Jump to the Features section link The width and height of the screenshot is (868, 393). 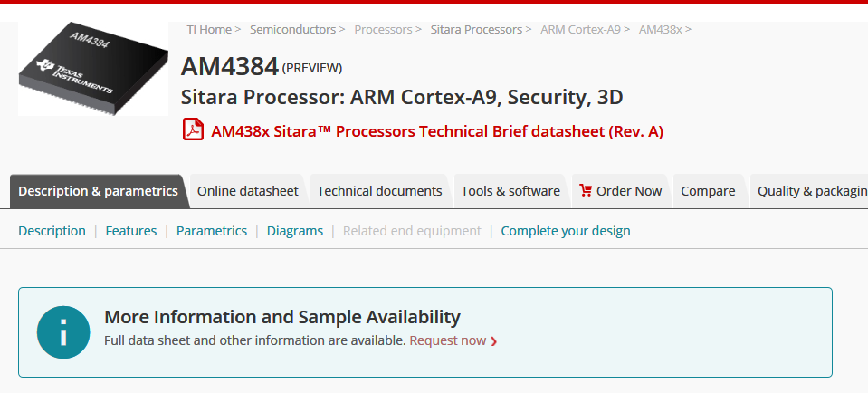tap(131, 231)
